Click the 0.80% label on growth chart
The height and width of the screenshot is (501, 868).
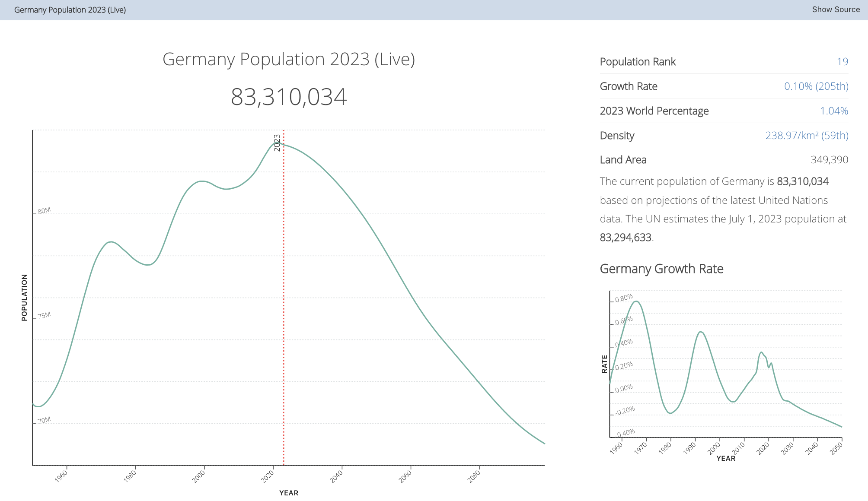[x=624, y=298]
